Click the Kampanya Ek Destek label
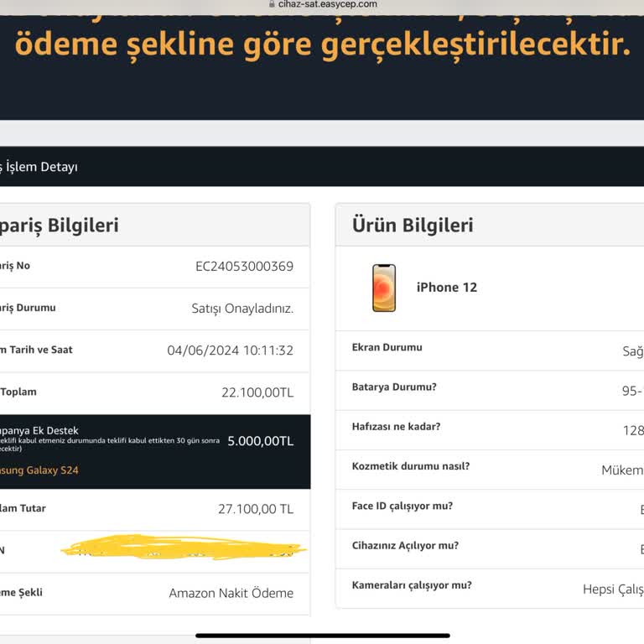The image size is (644, 644). coord(39,430)
